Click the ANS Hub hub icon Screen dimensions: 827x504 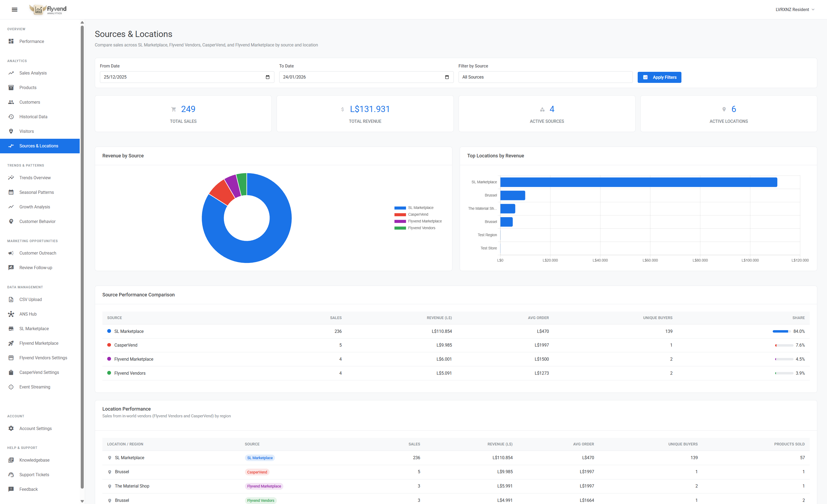[11, 314]
